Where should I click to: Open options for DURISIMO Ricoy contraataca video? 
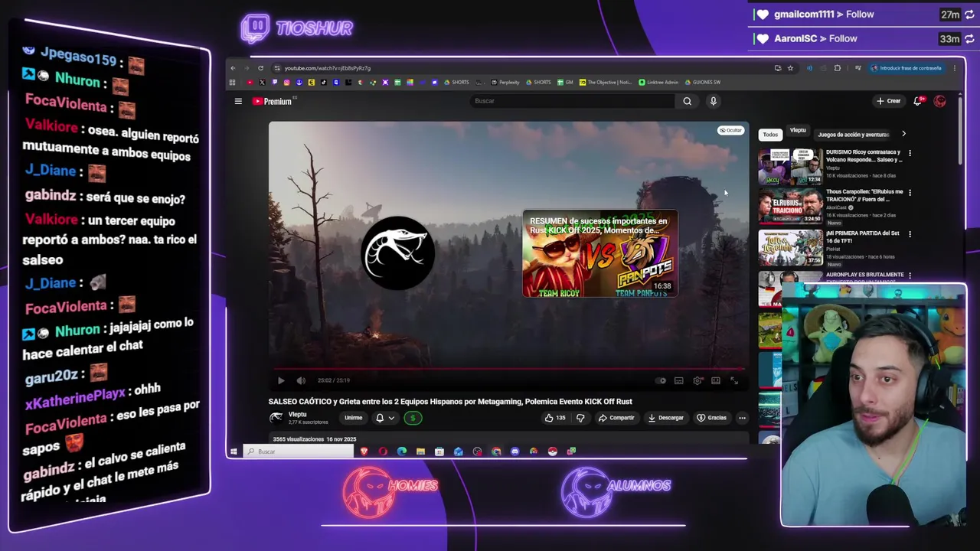point(910,152)
